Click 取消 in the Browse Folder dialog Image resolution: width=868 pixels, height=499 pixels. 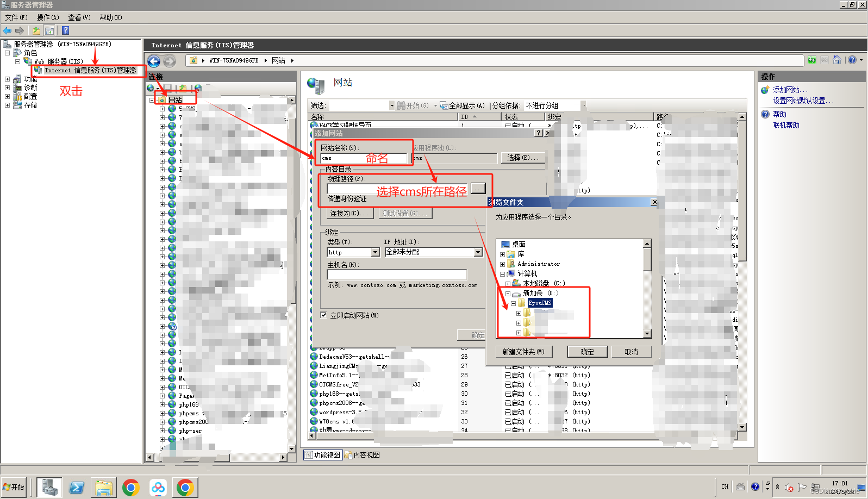tap(631, 352)
